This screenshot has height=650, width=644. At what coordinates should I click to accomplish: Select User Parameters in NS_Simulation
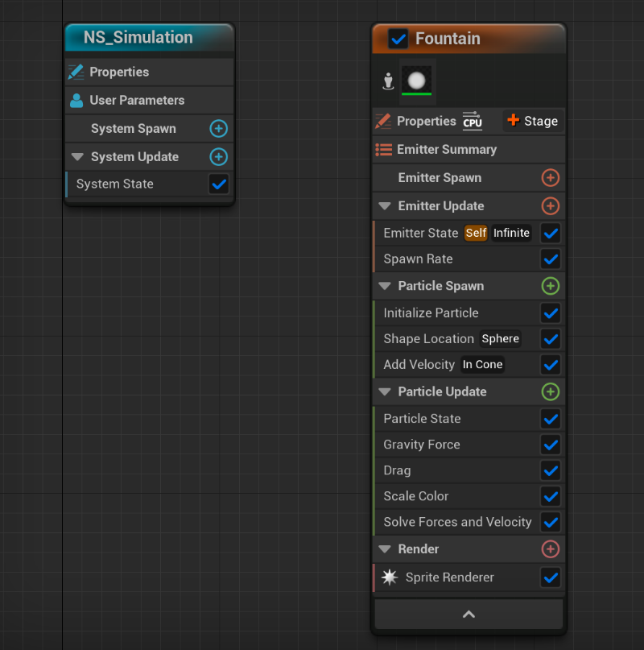136,101
